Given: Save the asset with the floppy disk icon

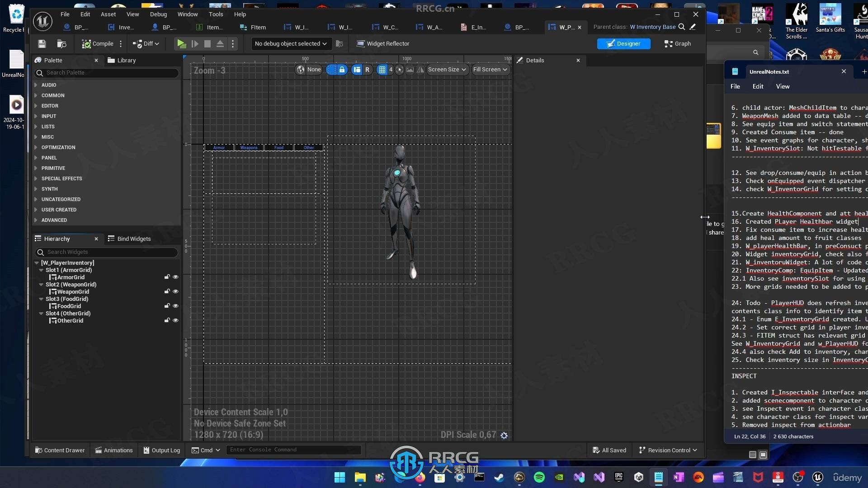Looking at the screenshot, I should click(x=42, y=44).
